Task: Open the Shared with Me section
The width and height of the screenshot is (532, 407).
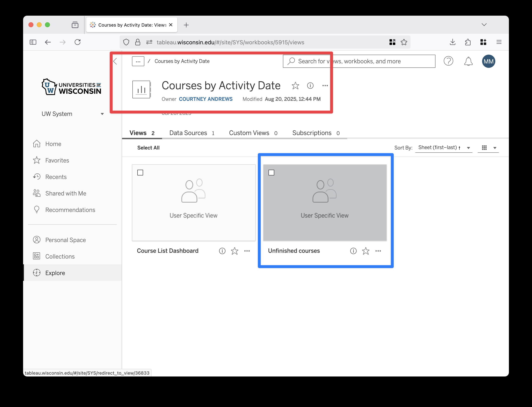Action: point(66,193)
